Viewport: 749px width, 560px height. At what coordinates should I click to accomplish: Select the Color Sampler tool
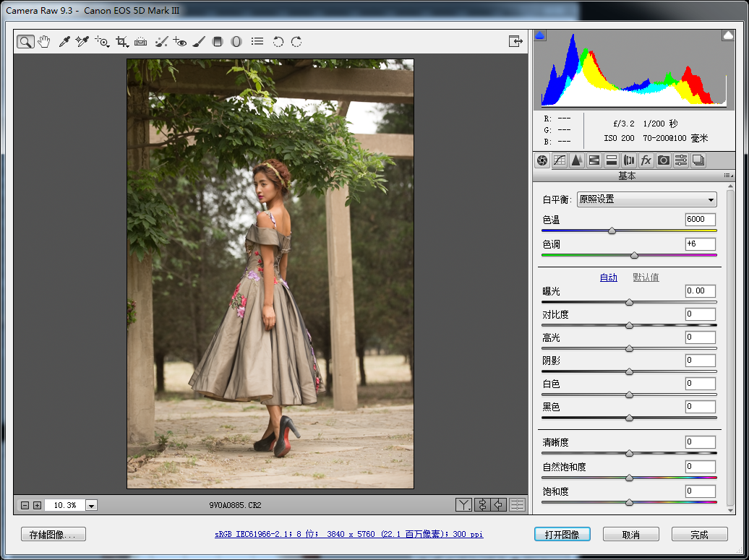pyautogui.click(x=82, y=41)
